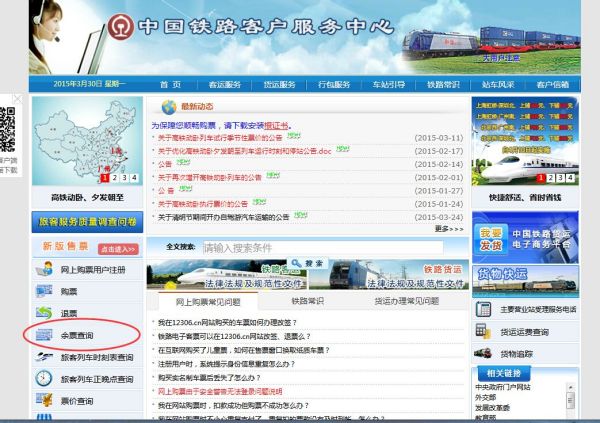600x423 pixels.
Task: Open 铁路货运 法律法规及规范性文件 banner
Action: 389,274
